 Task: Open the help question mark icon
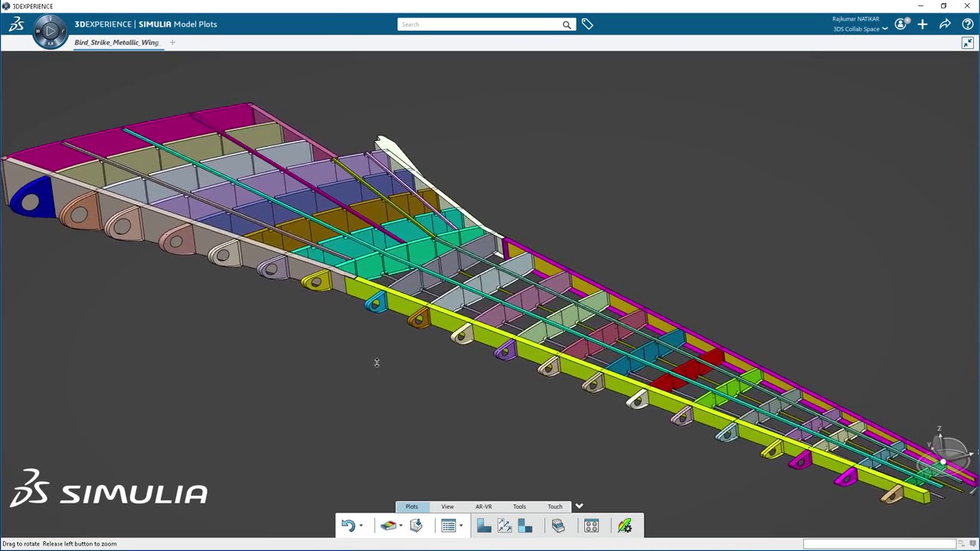tap(968, 24)
